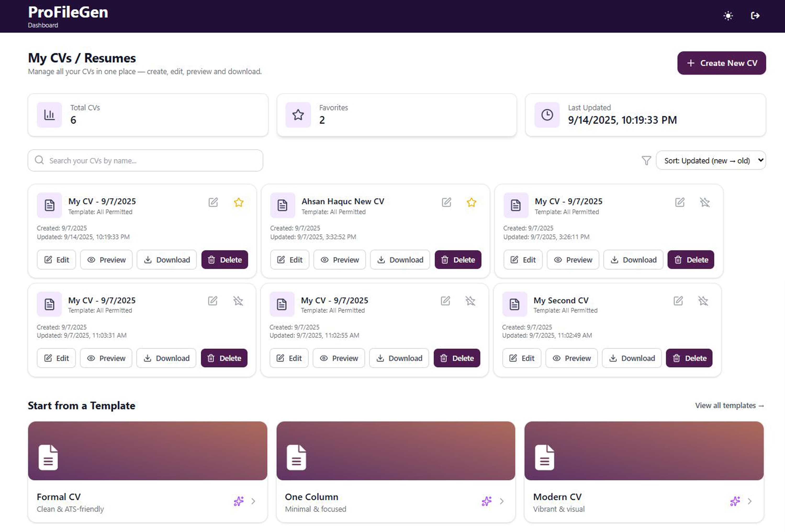Viewport: 785px width, 532px height.
Task: Click sparkle icon on Formal CV template
Action: coord(238,501)
